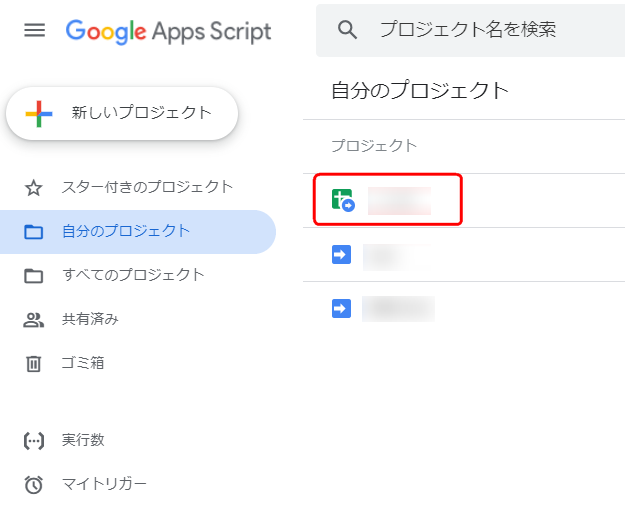Click the star icon for starred projects
Image resolution: width=625 pixels, height=527 pixels.
click(x=33, y=188)
